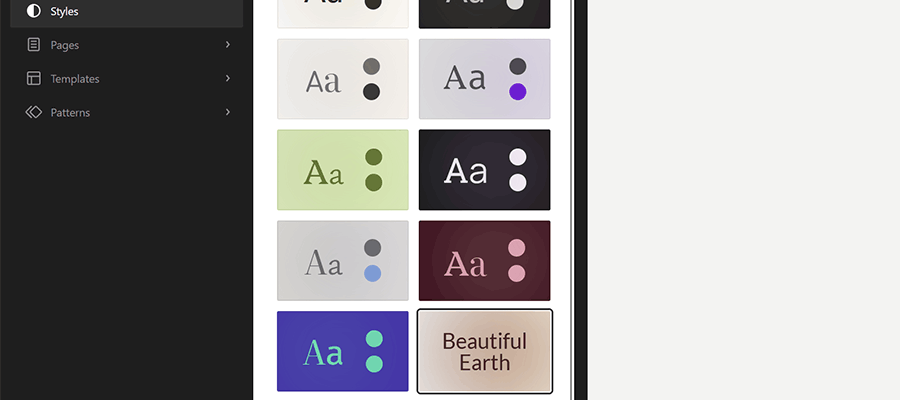Click the Styles half-circle icon
This screenshot has width=900, height=400.
[x=34, y=11]
